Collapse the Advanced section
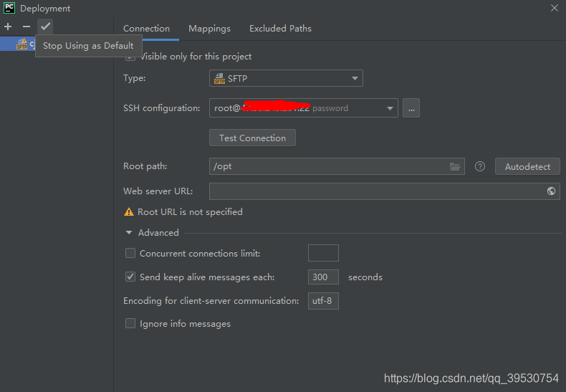Viewport: 566px width, 392px height. click(129, 233)
